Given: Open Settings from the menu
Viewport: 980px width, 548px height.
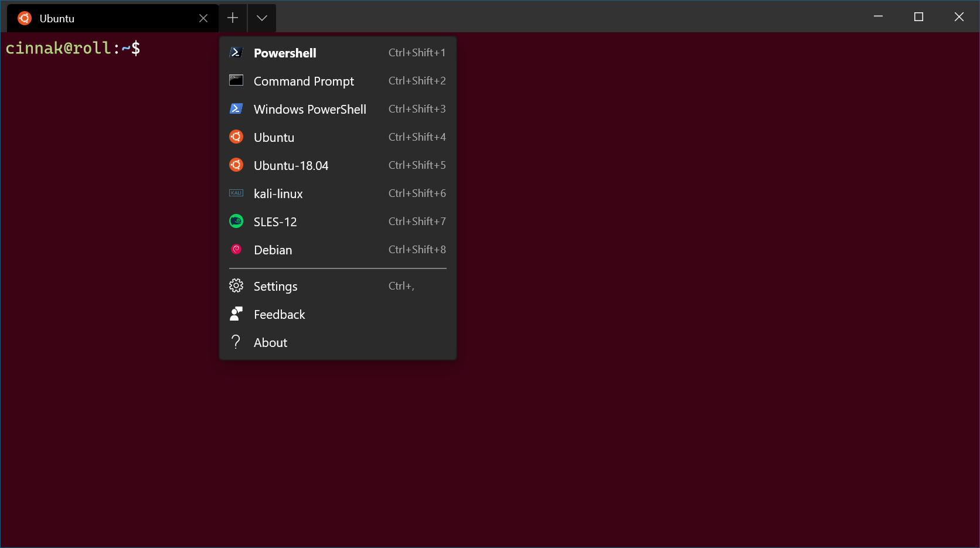Looking at the screenshot, I should click(338, 286).
